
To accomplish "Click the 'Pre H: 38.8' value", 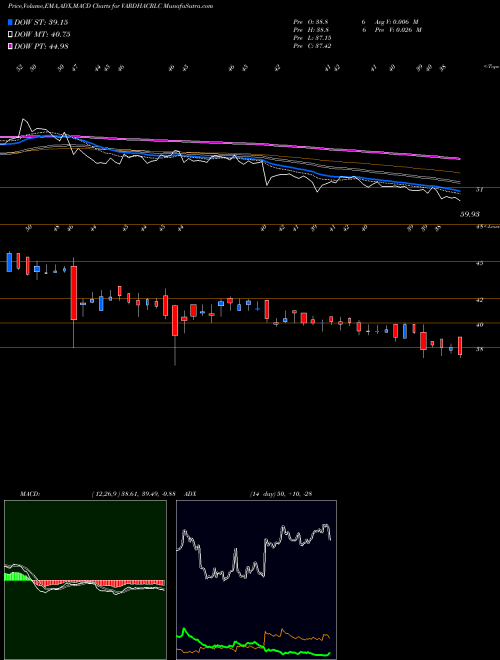I will (x=311, y=30).
